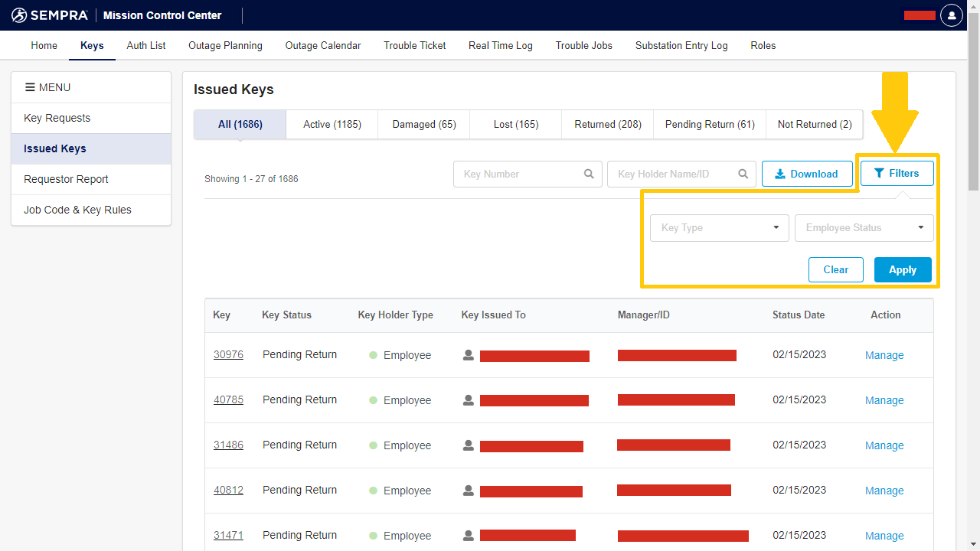Click person icon in key 30976 row
This screenshot has height=551, width=980.
pos(469,355)
